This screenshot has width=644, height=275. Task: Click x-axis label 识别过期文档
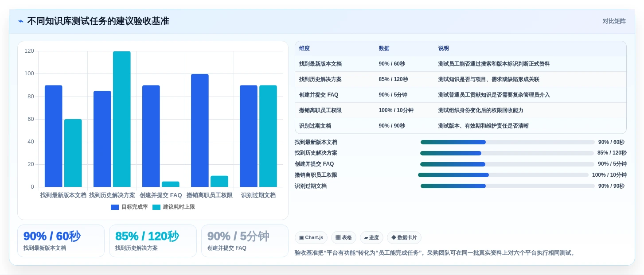[x=258, y=195]
